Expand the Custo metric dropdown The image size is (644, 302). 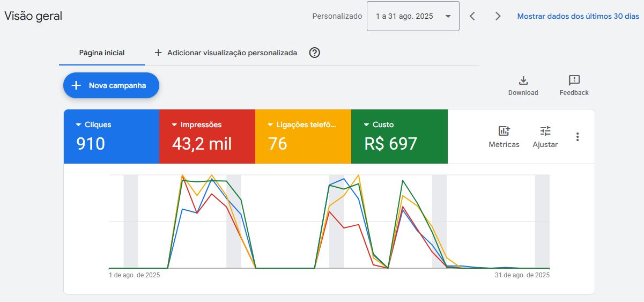(367, 124)
